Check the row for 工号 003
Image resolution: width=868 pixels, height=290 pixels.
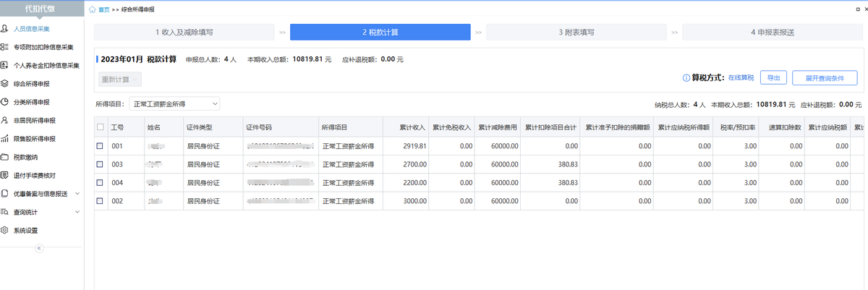point(101,165)
